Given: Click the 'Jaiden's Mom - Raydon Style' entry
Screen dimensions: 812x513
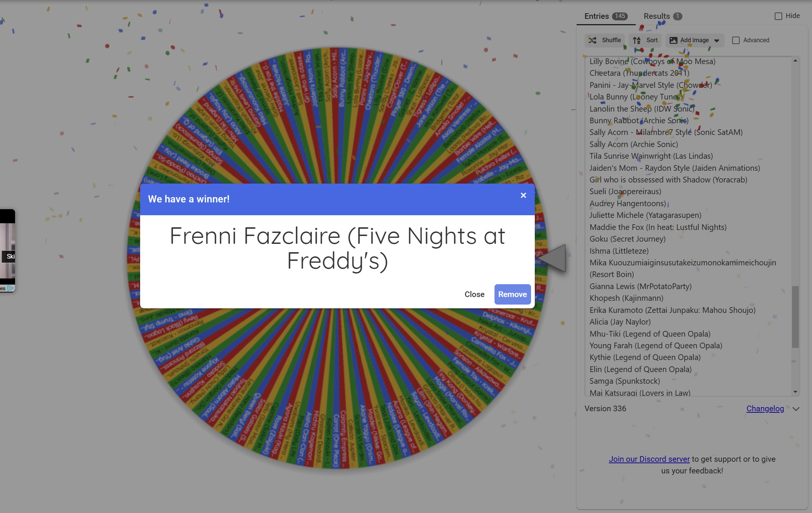Looking at the screenshot, I should [x=675, y=168].
